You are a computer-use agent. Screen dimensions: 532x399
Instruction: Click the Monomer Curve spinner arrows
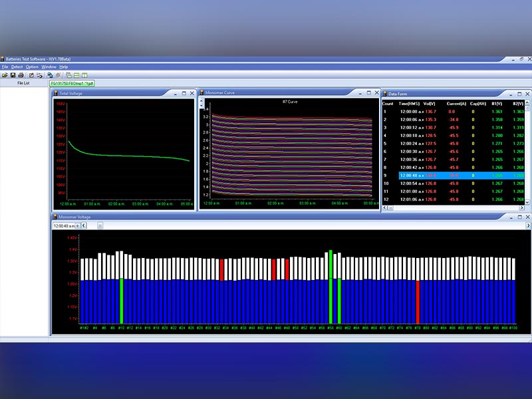click(x=201, y=103)
